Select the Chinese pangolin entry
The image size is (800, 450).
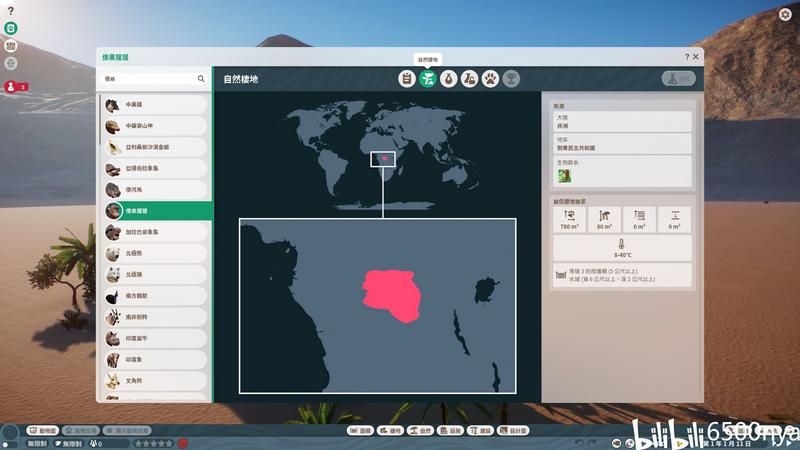155,126
